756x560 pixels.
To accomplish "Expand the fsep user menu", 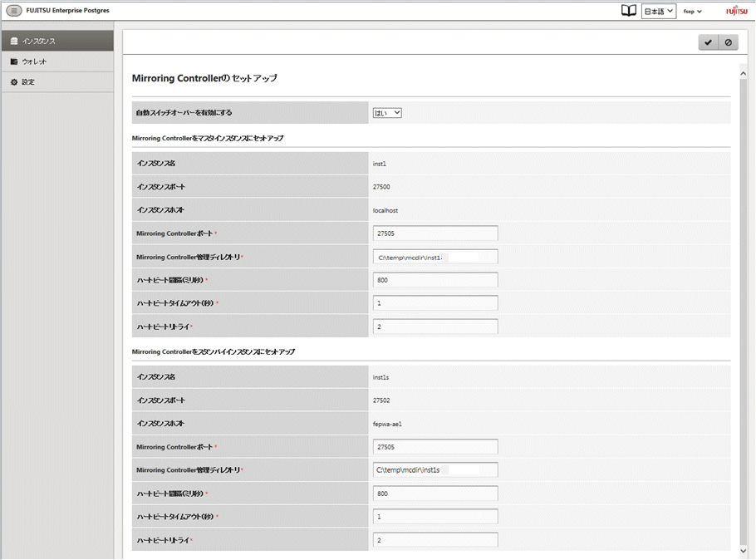I will coord(692,11).
